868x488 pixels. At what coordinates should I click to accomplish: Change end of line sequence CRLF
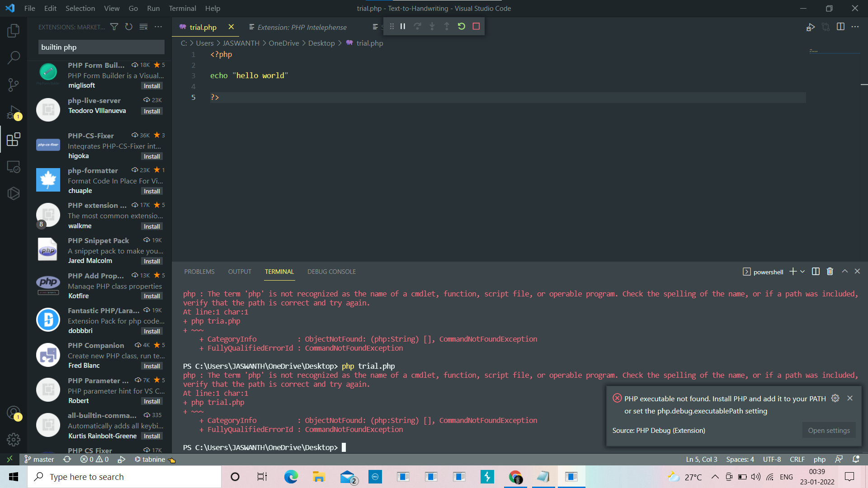(797, 459)
